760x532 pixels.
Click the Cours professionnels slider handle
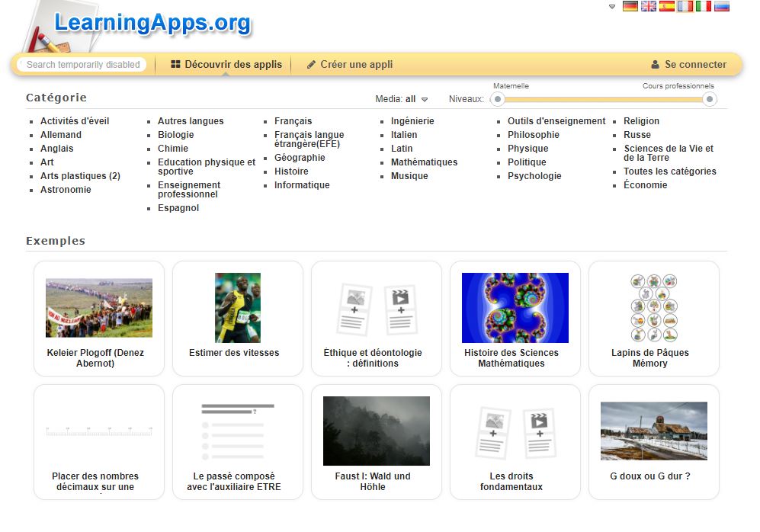[x=710, y=99]
